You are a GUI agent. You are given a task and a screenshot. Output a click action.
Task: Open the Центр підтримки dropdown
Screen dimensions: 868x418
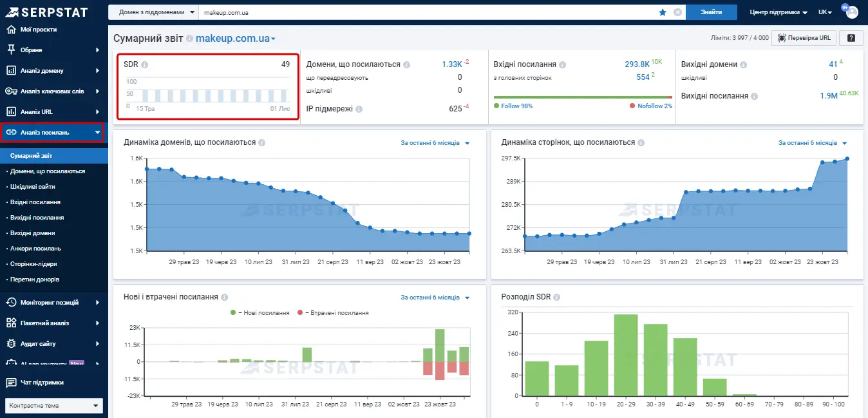778,12
